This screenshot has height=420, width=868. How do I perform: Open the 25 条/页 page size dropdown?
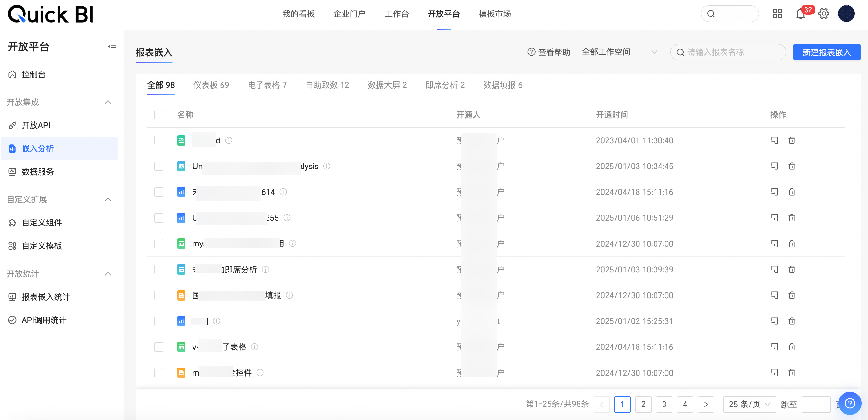click(x=749, y=404)
